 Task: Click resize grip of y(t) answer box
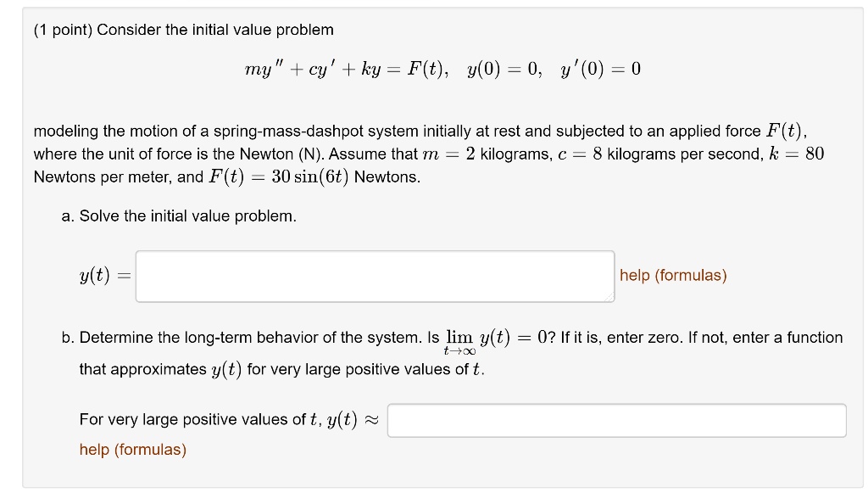(609, 296)
